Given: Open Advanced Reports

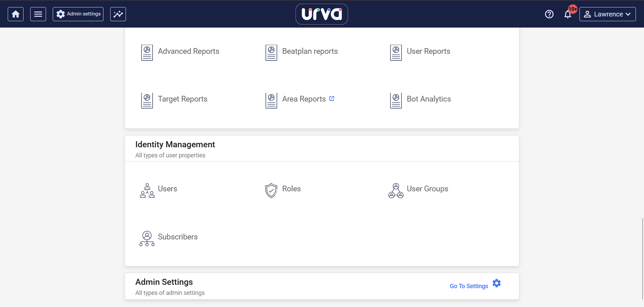Looking at the screenshot, I should (x=188, y=51).
